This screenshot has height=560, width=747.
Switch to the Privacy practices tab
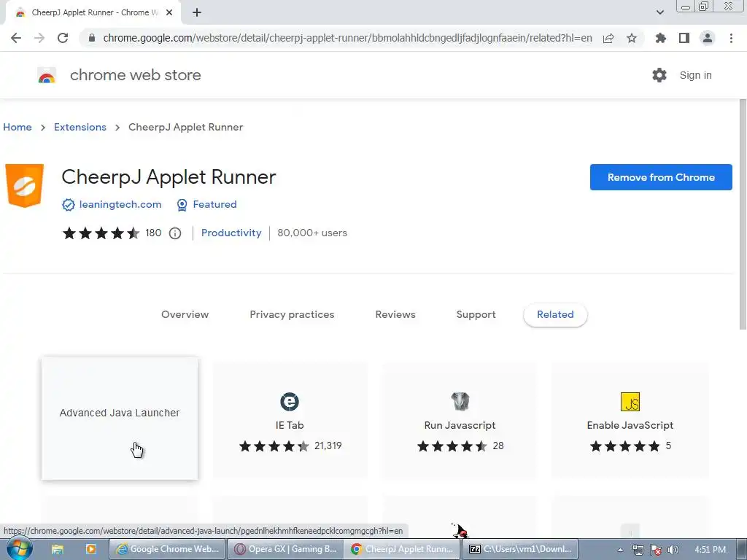pos(292,314)
